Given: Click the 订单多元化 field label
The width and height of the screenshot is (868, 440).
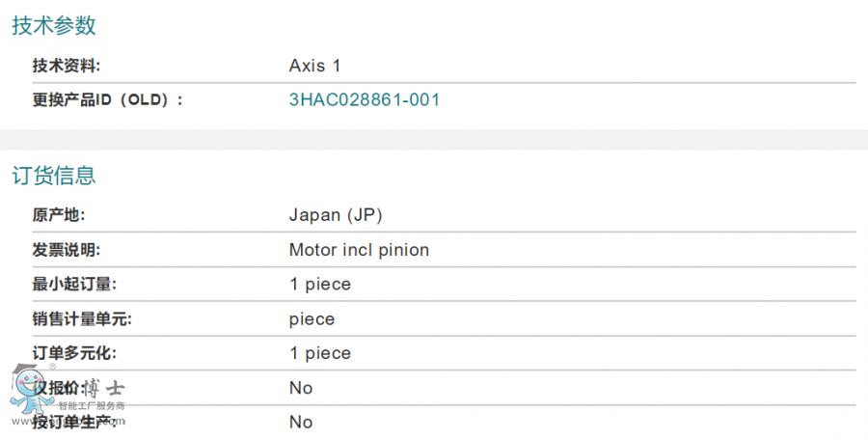Looking at the screenshot, I should pyautogui.click(x=75, y=353).
